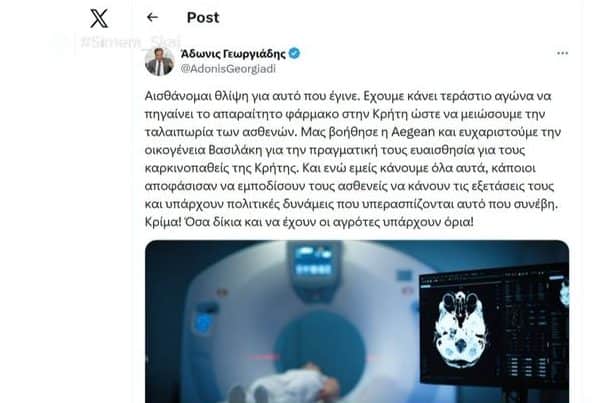592x403 pixels.
Task: Click the phrase καρκινοπαθείς της Κρήτης
Action: (222, 168)
